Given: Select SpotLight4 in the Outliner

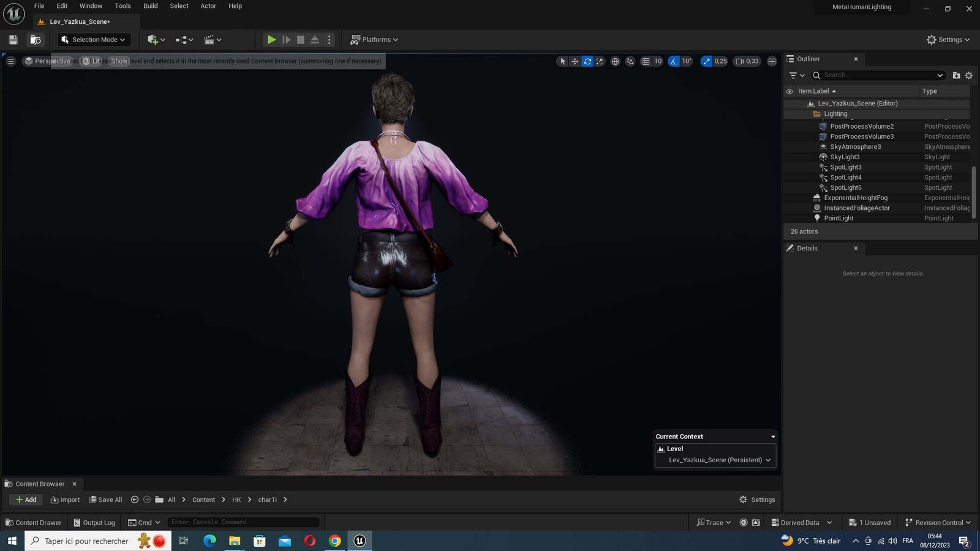Looking at the screenshot, I should (x=846, y=178).
